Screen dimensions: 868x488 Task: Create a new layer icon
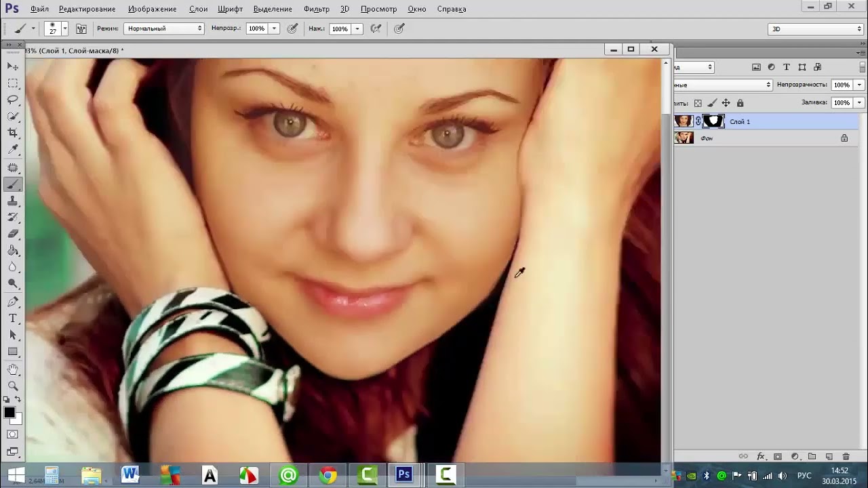click(x=829, y=457)
